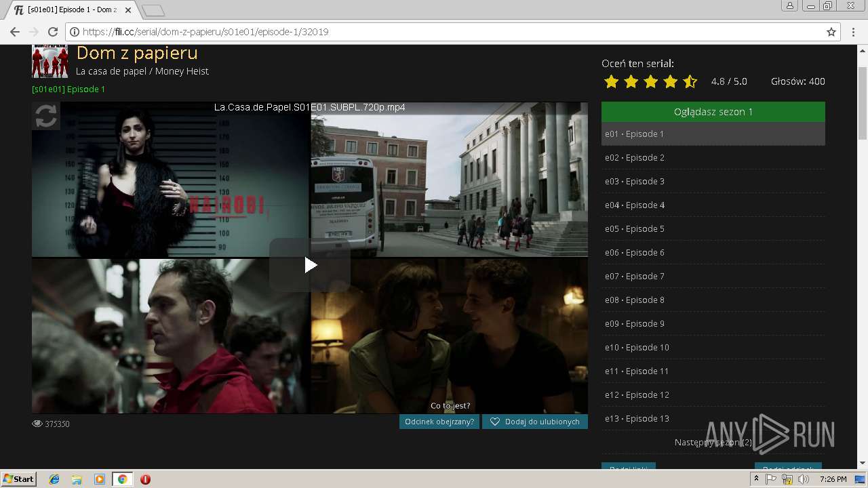Bookmark this page with star icon

tap(831, 32)
